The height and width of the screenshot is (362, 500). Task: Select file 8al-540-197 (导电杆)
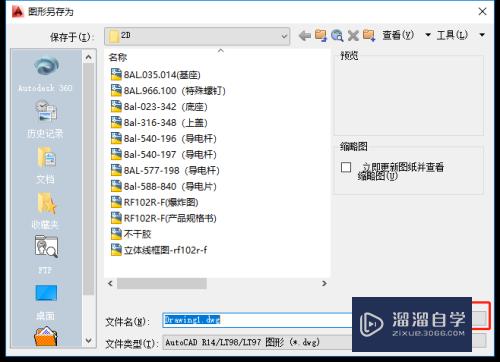[x=163, y=155]
